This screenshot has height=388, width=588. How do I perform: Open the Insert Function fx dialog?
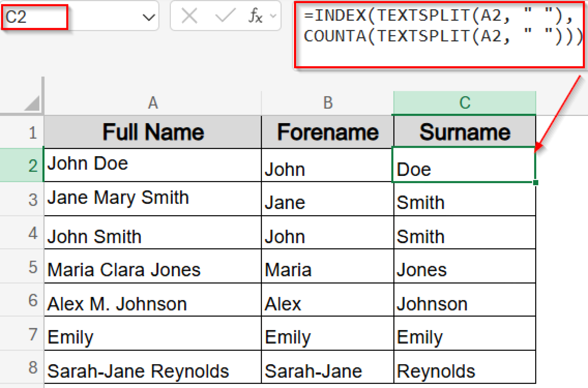point(256,16)
